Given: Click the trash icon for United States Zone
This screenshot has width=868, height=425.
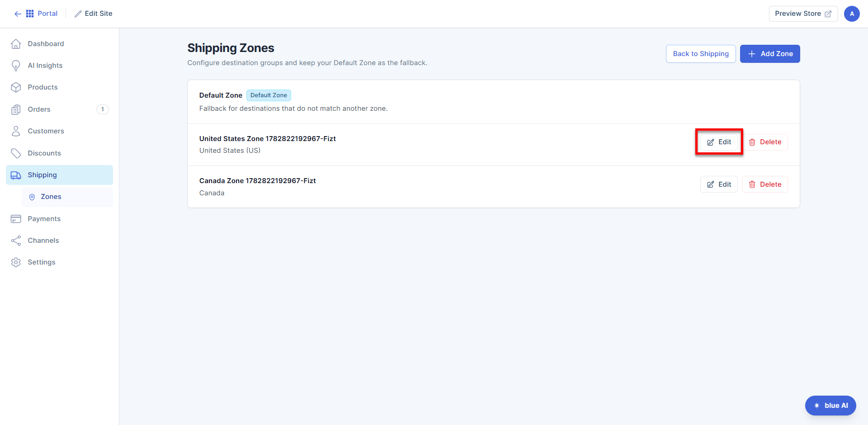Looking at the screenshot, I should pyautogui.click(x=752, y=142).
